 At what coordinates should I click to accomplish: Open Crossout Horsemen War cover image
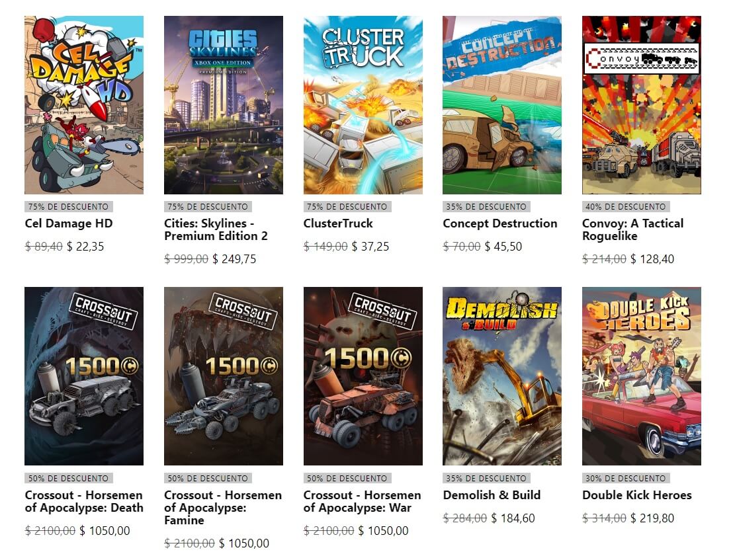click(363, 376)
